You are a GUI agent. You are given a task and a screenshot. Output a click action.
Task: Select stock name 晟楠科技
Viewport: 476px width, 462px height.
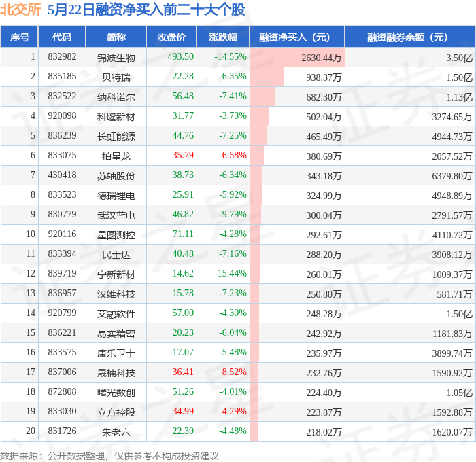116,373
